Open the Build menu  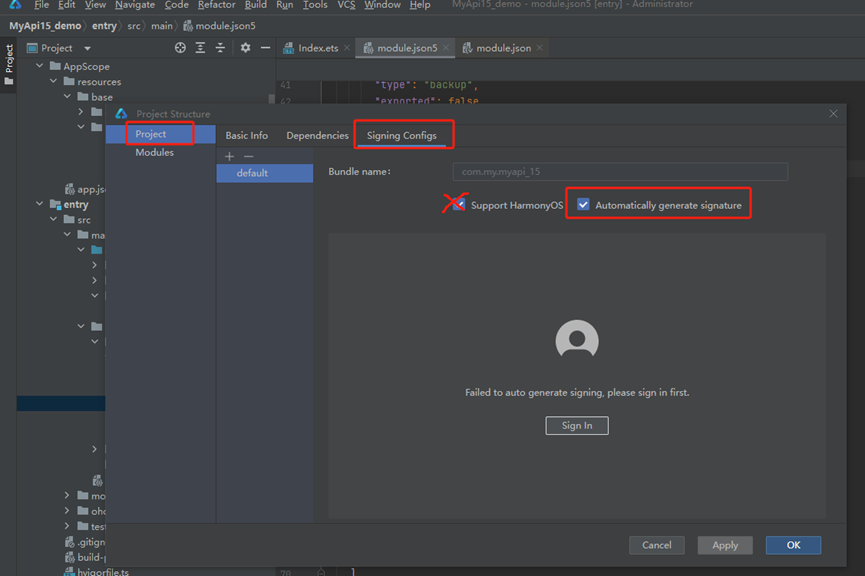tap(255, 5)
